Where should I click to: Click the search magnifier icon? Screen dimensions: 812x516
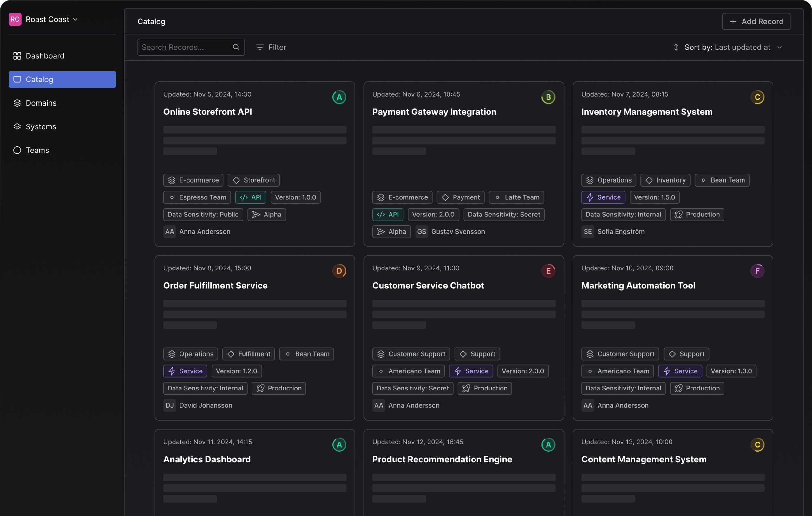tap(236, 47)
